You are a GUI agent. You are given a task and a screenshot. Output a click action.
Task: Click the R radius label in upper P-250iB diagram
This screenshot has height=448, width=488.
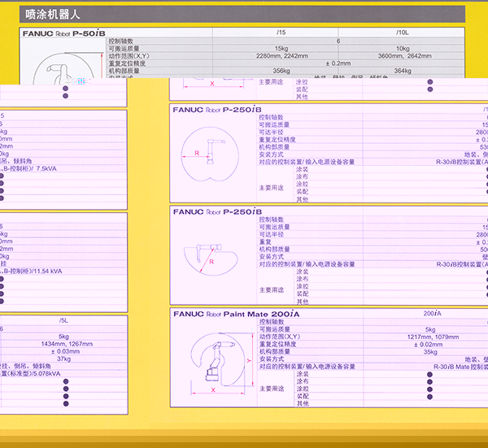point(197,153)
